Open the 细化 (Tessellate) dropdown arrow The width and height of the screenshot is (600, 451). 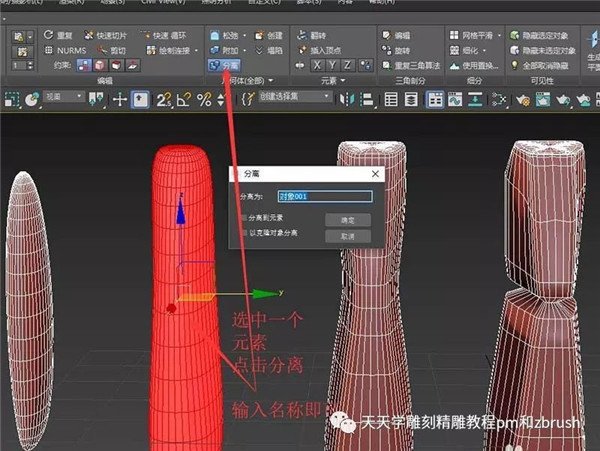point(484,50)
